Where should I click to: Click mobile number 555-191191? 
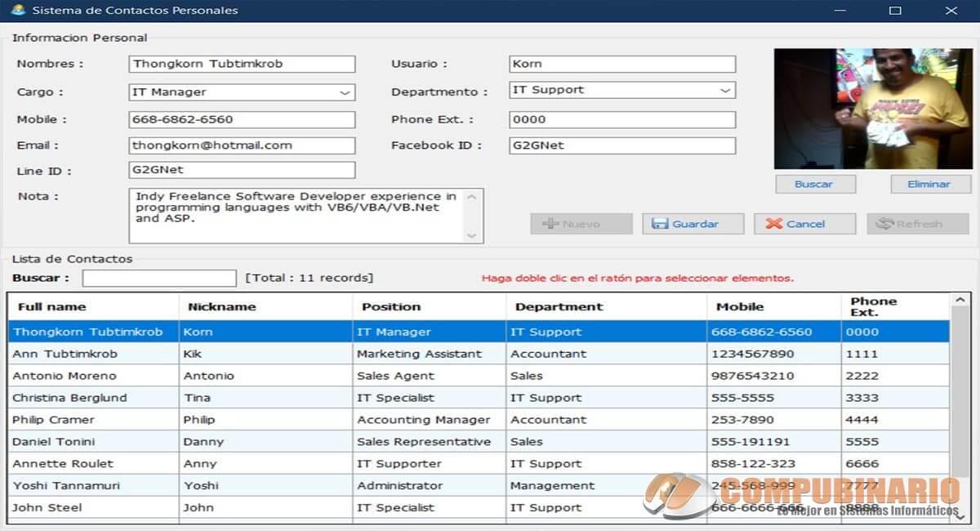[774, 442]
